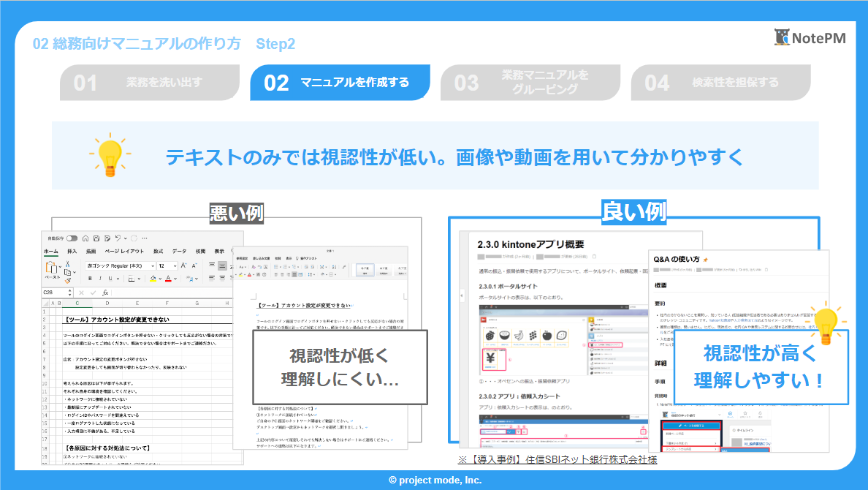Click the red font color A icon
Viewport: 868px width, 490px height.
(168, 279)
